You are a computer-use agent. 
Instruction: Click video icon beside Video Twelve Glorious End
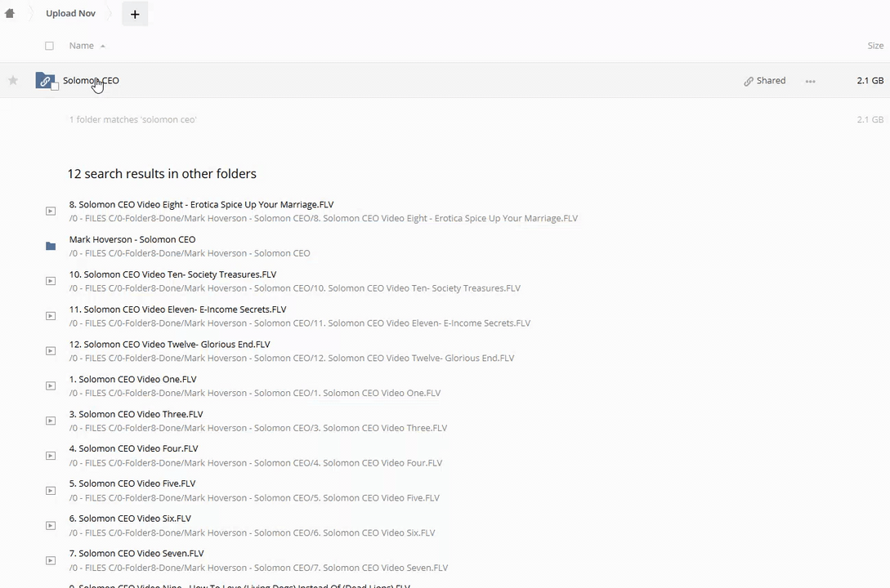point(51,351)
